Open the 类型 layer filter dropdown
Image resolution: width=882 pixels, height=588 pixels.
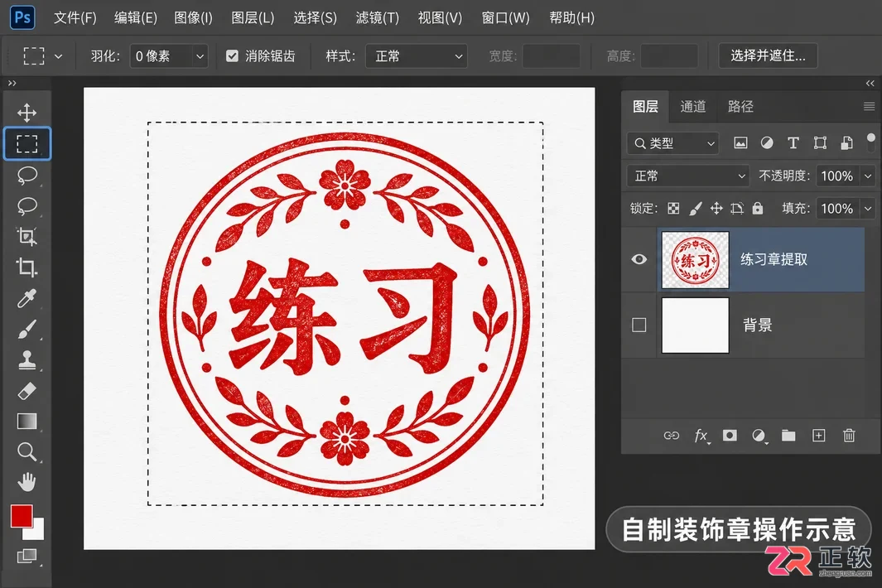(672, 143)
